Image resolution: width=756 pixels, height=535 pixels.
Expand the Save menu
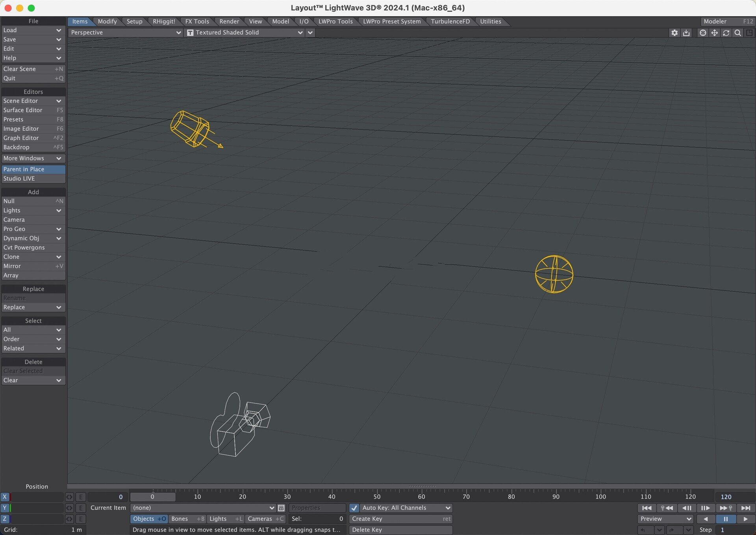[x=33, y=39]
